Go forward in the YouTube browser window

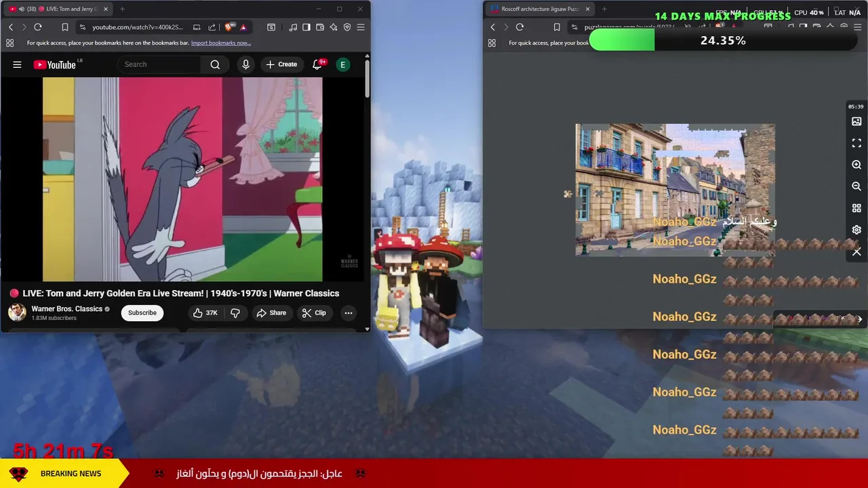coord(24,27)
